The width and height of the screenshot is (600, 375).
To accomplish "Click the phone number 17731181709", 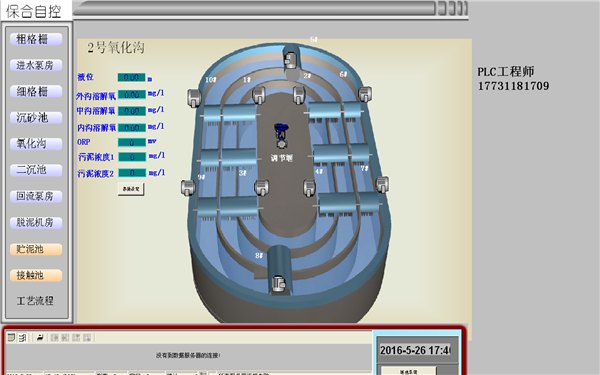I will pos(513,86).
